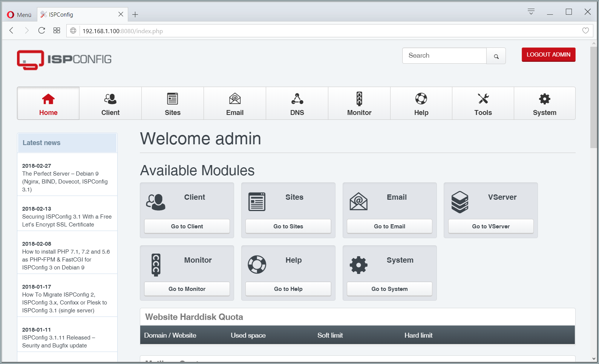Click the Go to Client button
This screenshot has width=599, height=364.
coord(187,226)
